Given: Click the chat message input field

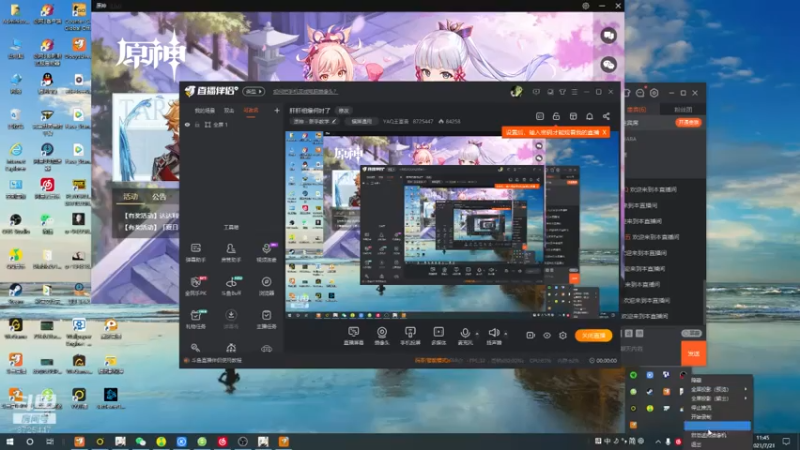Looking at the screenshot, I should tap(649, 353).
